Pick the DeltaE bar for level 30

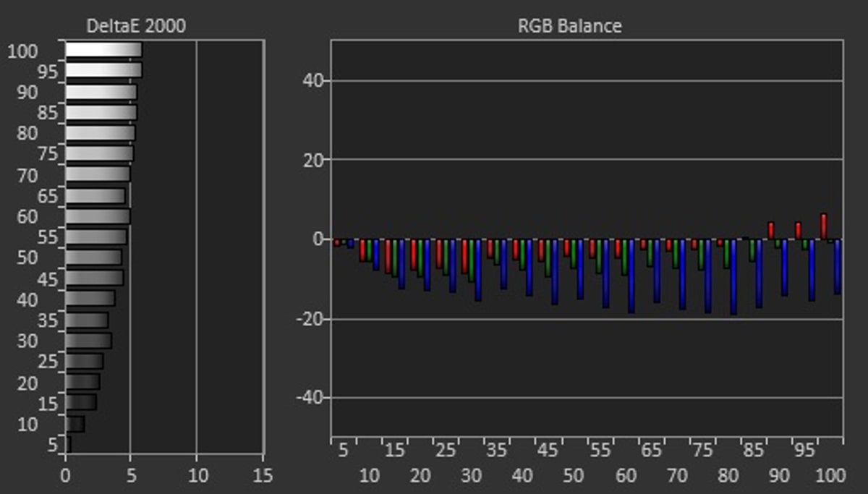tap(88, 340)
